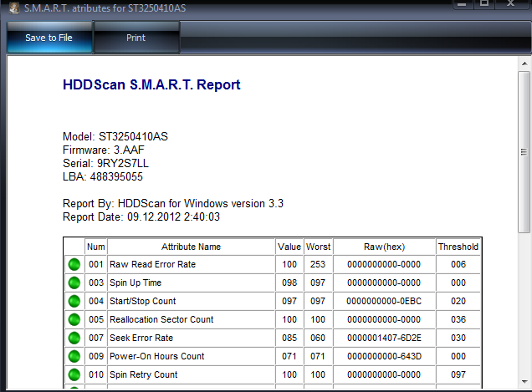
Task: Click green status icon for Start/Stop Count
Action: 74,301
